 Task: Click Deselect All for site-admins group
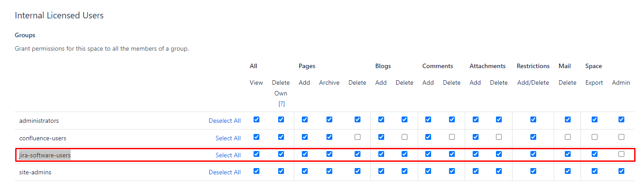click(x=225, y=172)
